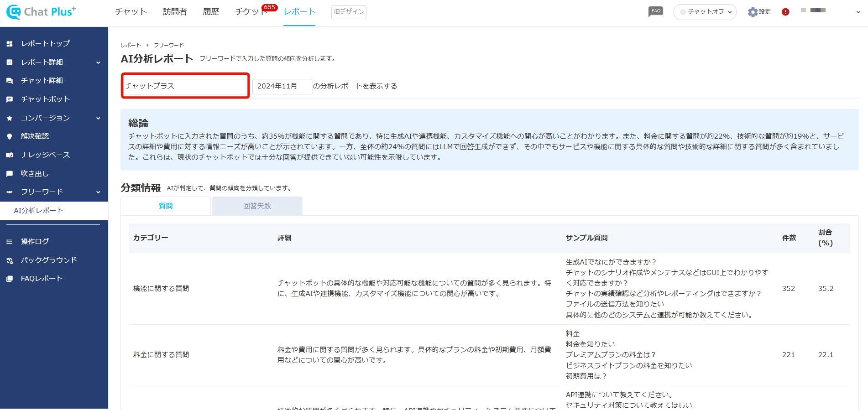Expand the レポート詳細 chevron

pos(98,62)
